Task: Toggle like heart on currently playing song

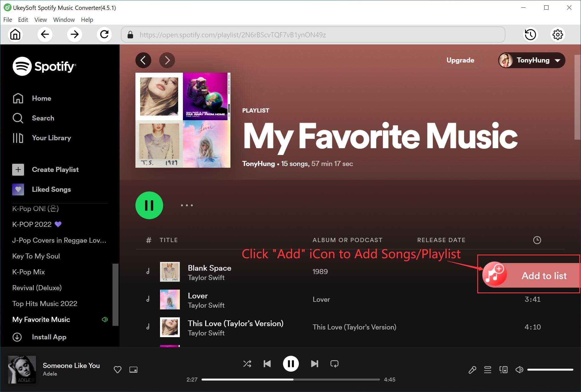Action: pos(118,369)
